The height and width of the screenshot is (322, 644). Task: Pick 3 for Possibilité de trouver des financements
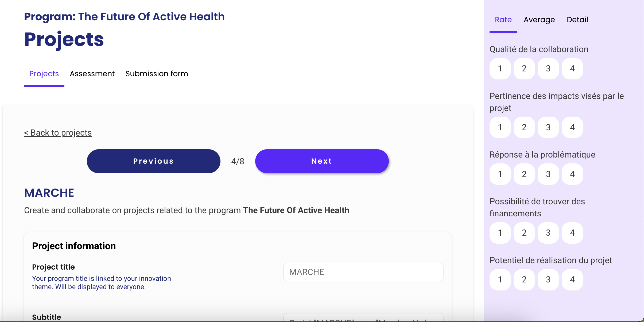(548, 233)
